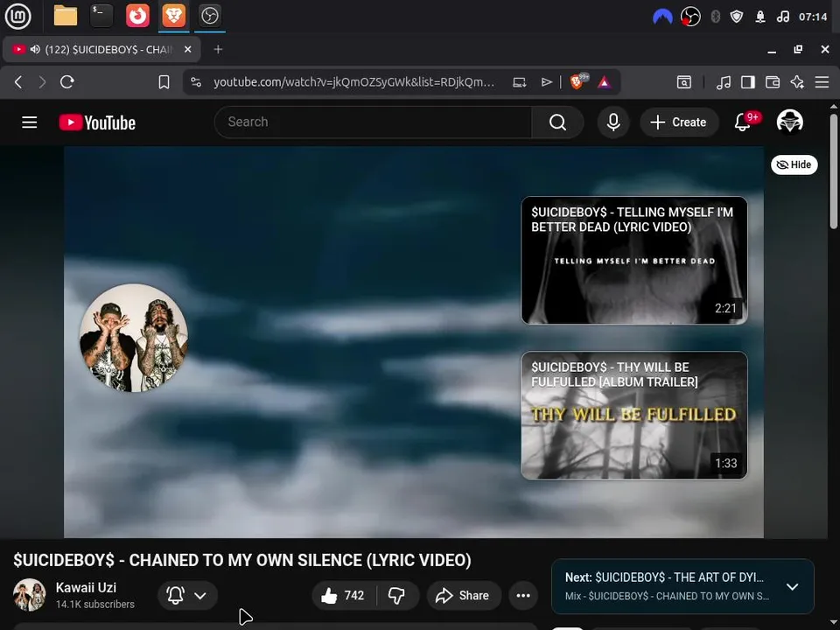The height and width of the screenshot is (630, 840).
Task: Open system notifications bell in tray
Action: (x=759, y=17)
